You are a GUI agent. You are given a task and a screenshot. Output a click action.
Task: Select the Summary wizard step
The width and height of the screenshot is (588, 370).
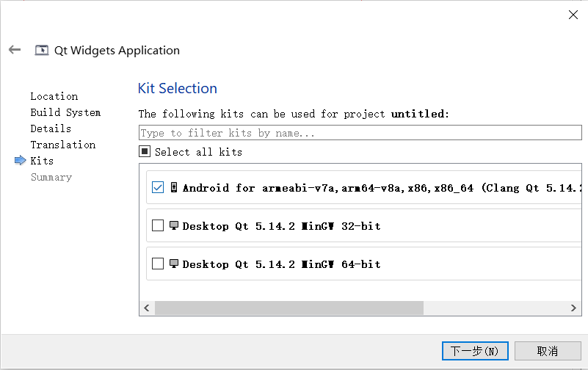point(51,177)
